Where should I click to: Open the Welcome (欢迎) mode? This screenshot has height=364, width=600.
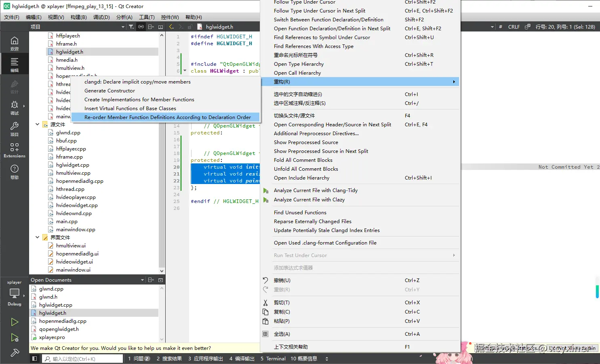(15, 43)
